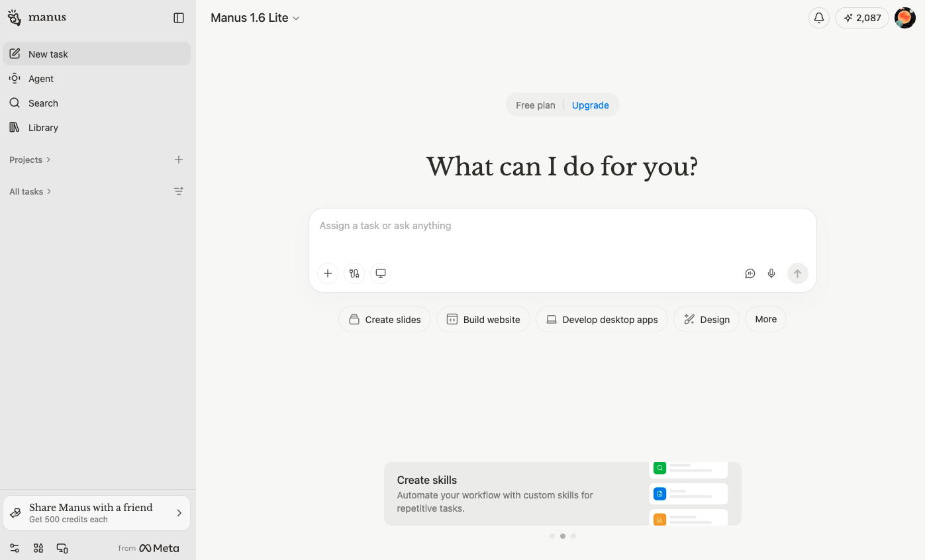Select the Develop desktop apps suggestion
Viewport: 925px width, 560px height.
coord(602,319)
